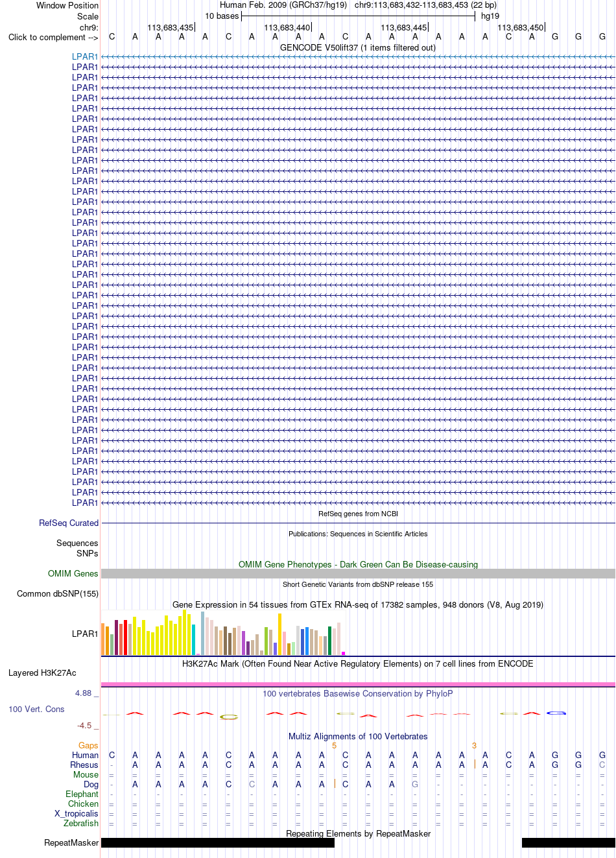Click the 'chr9:' ruler label
The height and width of the screenshot is (858, 616).
coord(89,27)
